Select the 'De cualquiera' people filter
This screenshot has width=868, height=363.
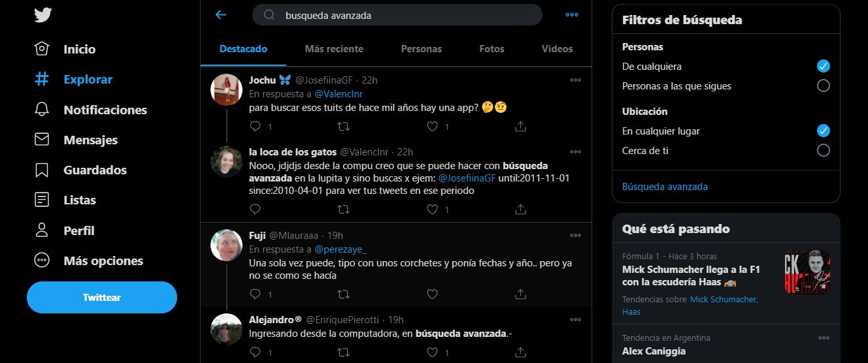pos(824,66)
